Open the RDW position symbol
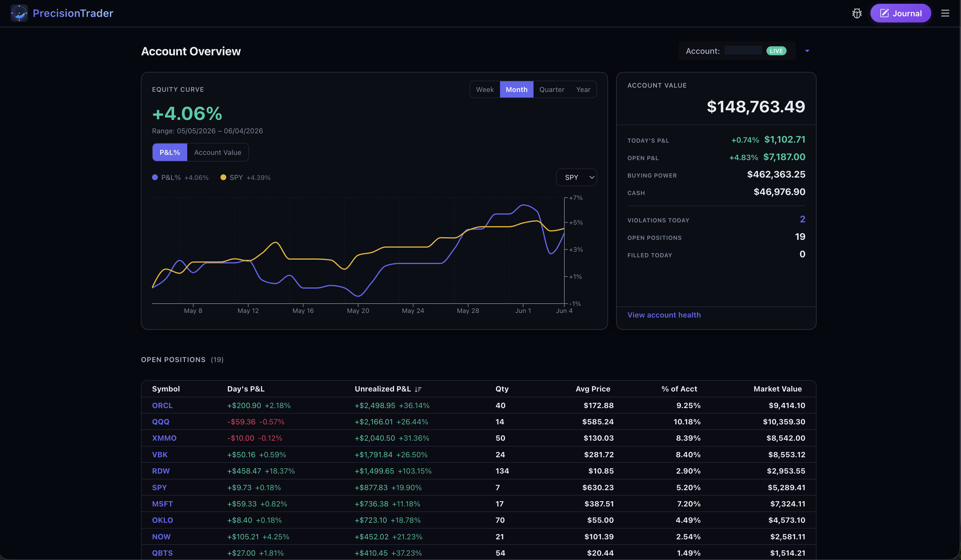The image size is (961, 560). [161, 471]
